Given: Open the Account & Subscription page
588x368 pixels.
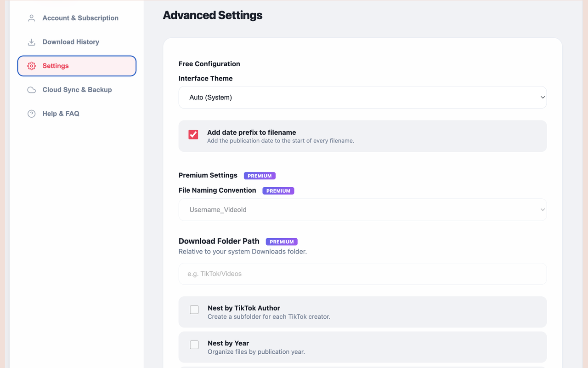Looking at the screenshot, I should tap(80, 18).
